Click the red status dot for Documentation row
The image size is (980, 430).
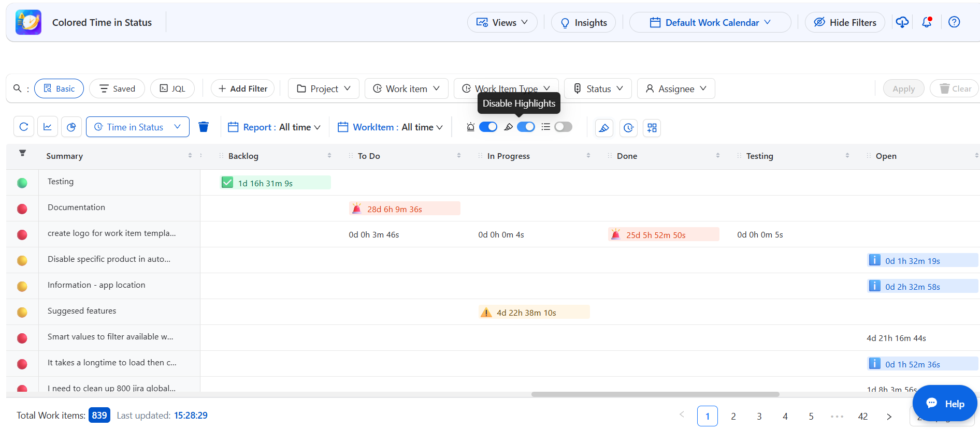pos(22,209)
